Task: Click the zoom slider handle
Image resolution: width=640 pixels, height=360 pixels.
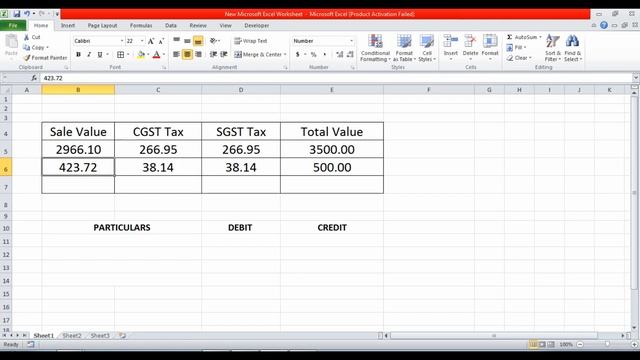Action: tap(607, 344)
